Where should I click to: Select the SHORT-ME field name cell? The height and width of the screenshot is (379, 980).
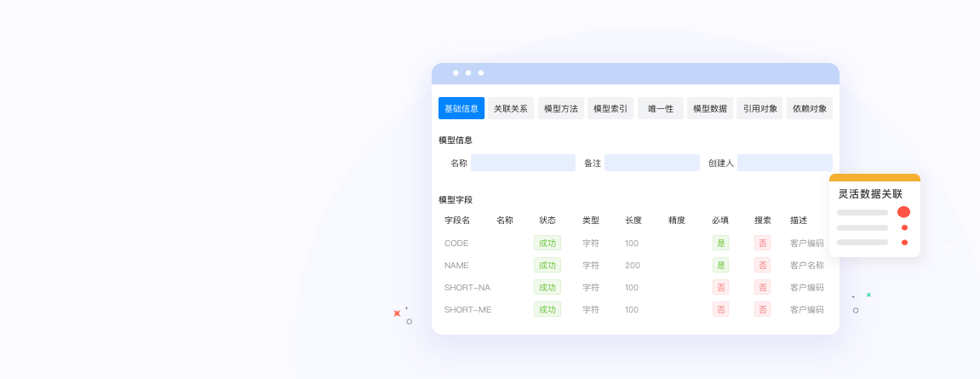[468, 309]
